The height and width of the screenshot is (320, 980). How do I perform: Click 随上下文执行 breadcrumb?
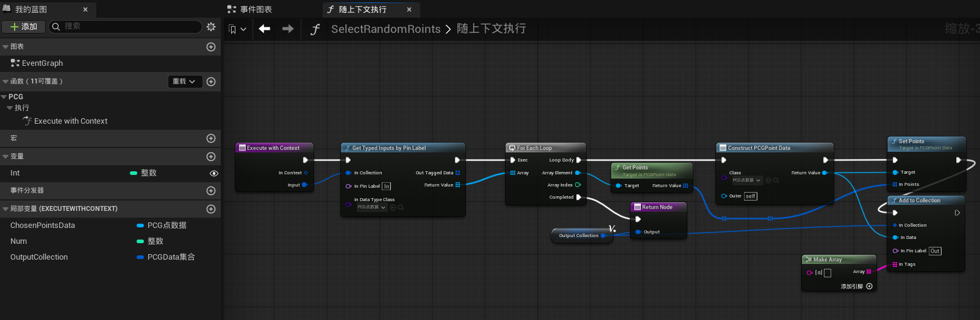click(x=491, y=29)
